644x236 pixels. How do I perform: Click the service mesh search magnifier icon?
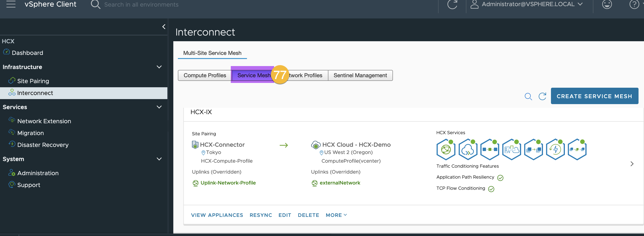[x=528, y=96]
